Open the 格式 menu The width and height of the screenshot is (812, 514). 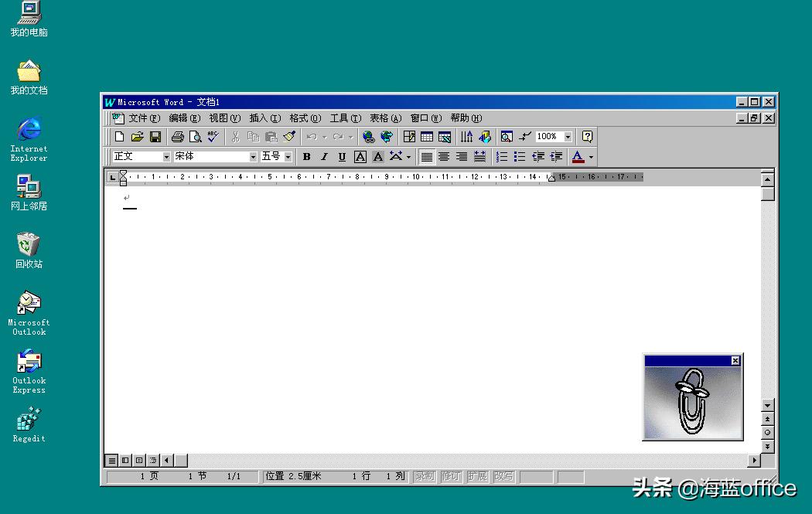coord(305,117)
